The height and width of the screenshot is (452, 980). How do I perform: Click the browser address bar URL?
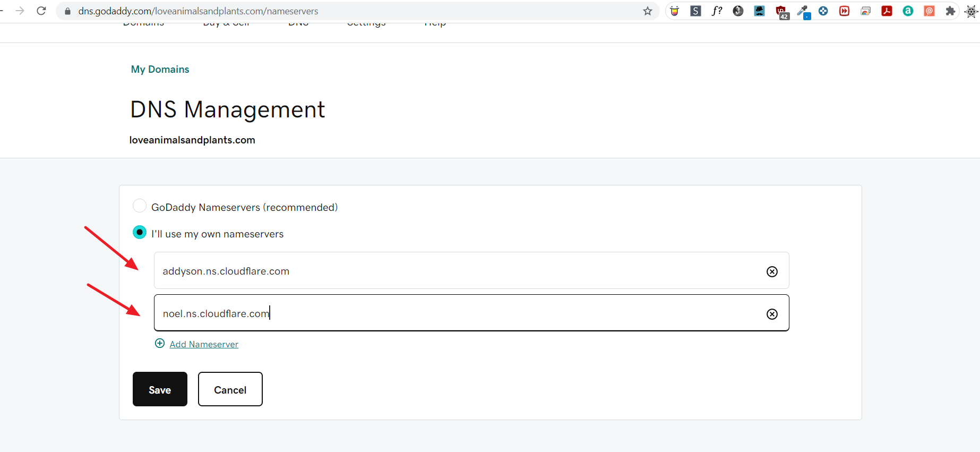tap(198, 11)
